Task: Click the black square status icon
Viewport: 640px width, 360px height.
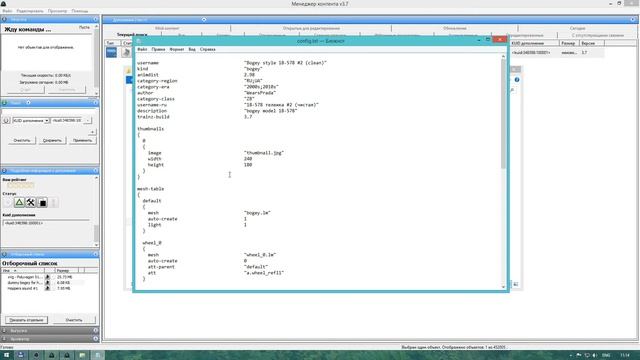Action: click(x=42, y=202)
